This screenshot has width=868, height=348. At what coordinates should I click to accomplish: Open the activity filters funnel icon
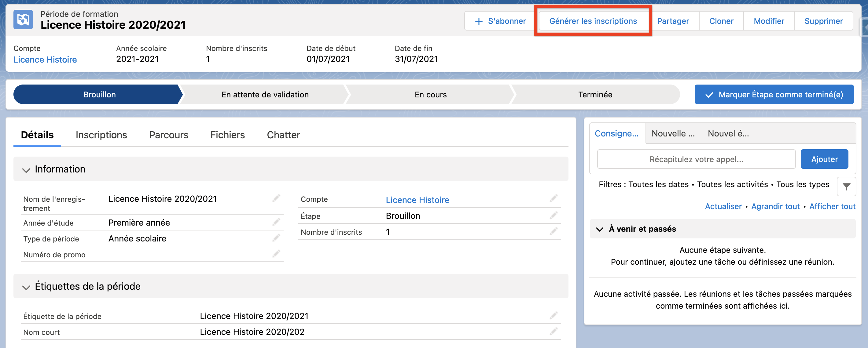[x=846, y=187]
